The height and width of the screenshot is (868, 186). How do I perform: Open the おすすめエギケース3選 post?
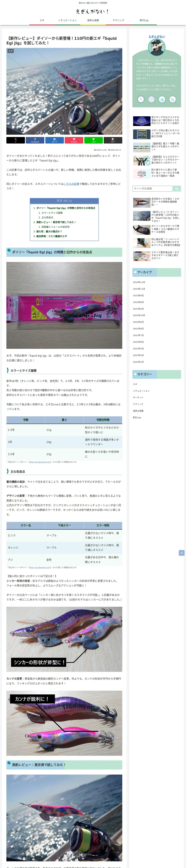pyautogui.click(x=157, y=256)
